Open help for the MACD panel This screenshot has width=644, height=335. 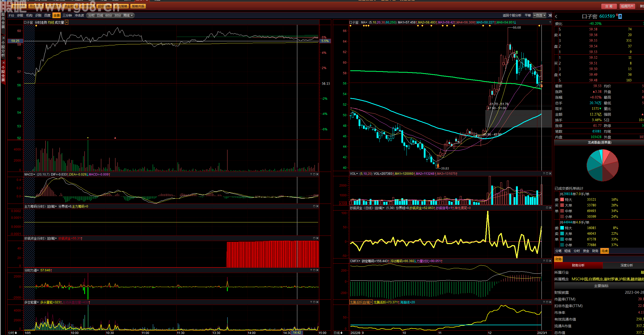(x=311, y=174)
